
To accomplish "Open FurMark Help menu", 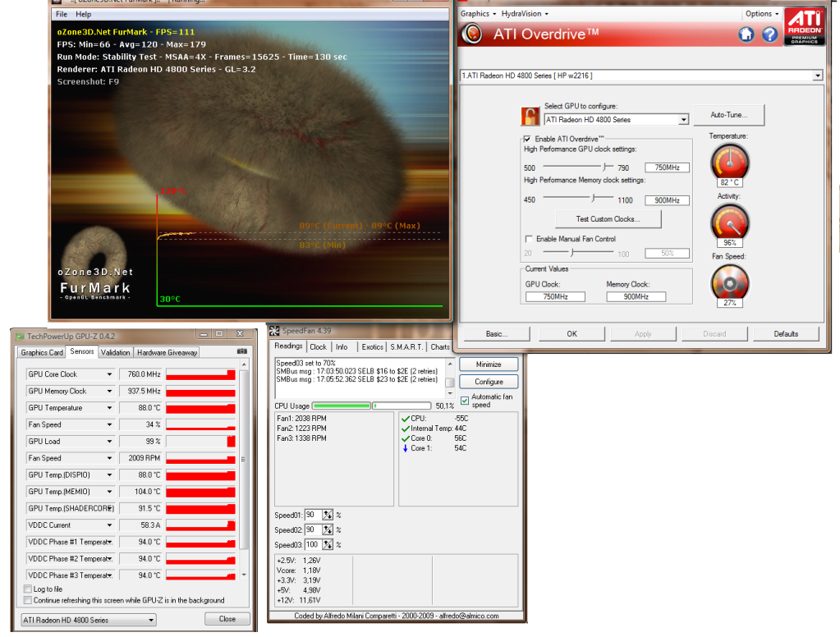I will tap(83, 15).
